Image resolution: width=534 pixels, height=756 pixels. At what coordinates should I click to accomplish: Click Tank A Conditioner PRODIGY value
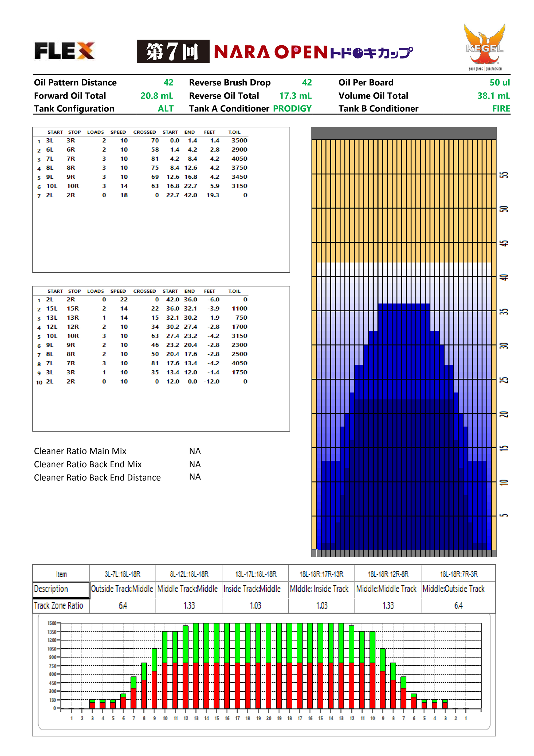(x=292, y=109)
